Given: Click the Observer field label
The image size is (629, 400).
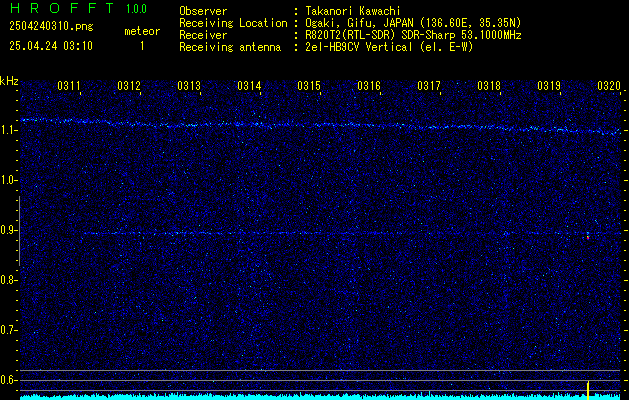Looking at the screenshot, I should (203, 11).
